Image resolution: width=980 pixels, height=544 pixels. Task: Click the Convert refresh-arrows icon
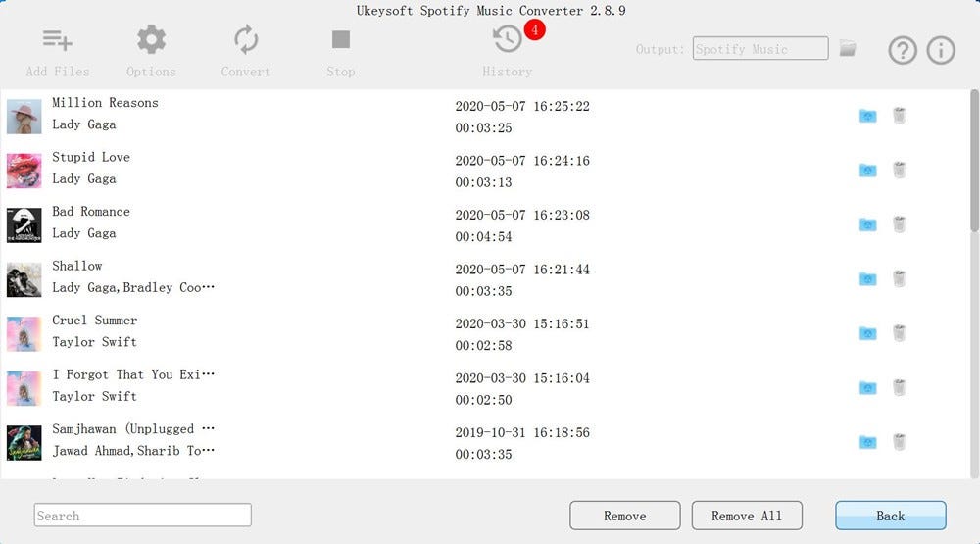(246, 39)
